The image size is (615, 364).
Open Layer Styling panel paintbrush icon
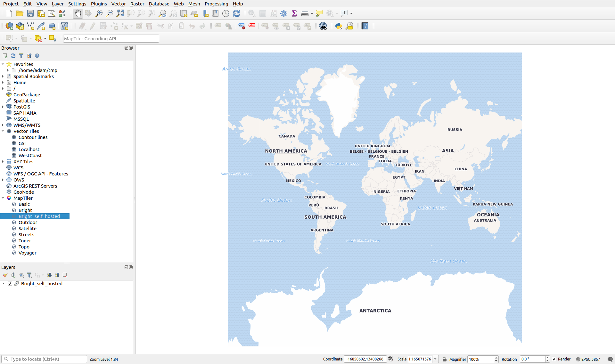coord(5,275)
